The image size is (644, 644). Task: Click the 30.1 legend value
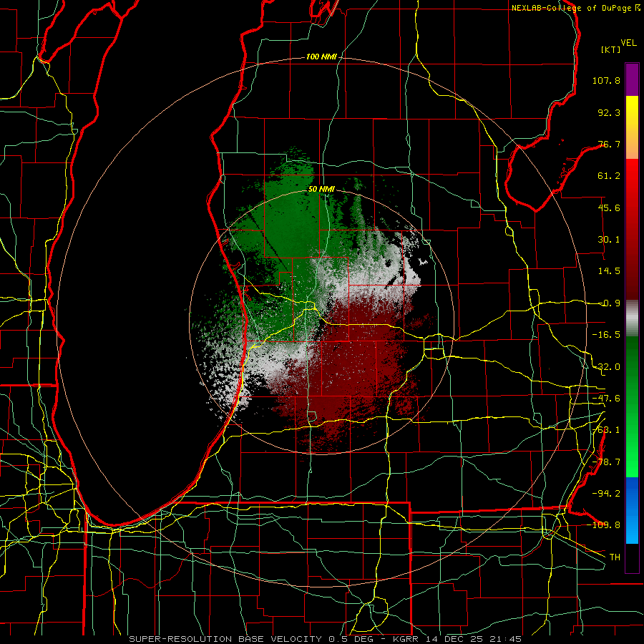point(609,240)
